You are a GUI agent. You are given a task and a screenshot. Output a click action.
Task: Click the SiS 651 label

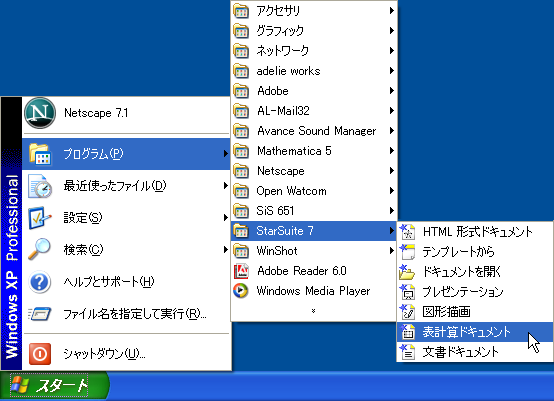pos(275,211)
